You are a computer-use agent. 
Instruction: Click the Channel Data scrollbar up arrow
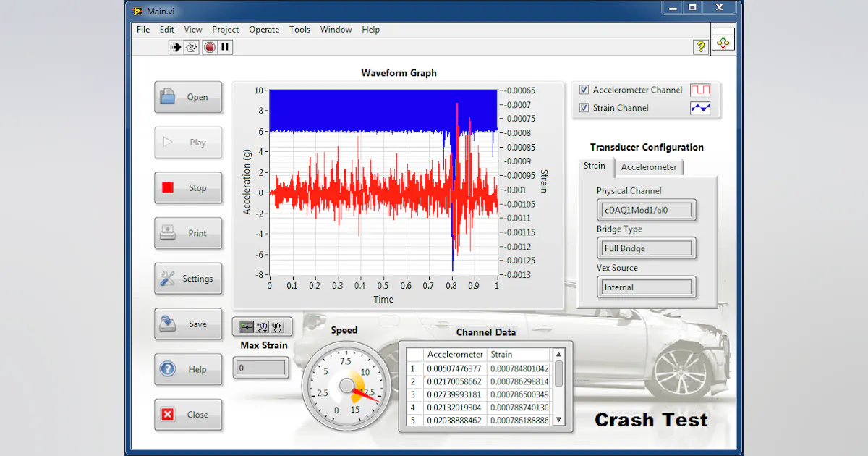click(x=558, y=355)
